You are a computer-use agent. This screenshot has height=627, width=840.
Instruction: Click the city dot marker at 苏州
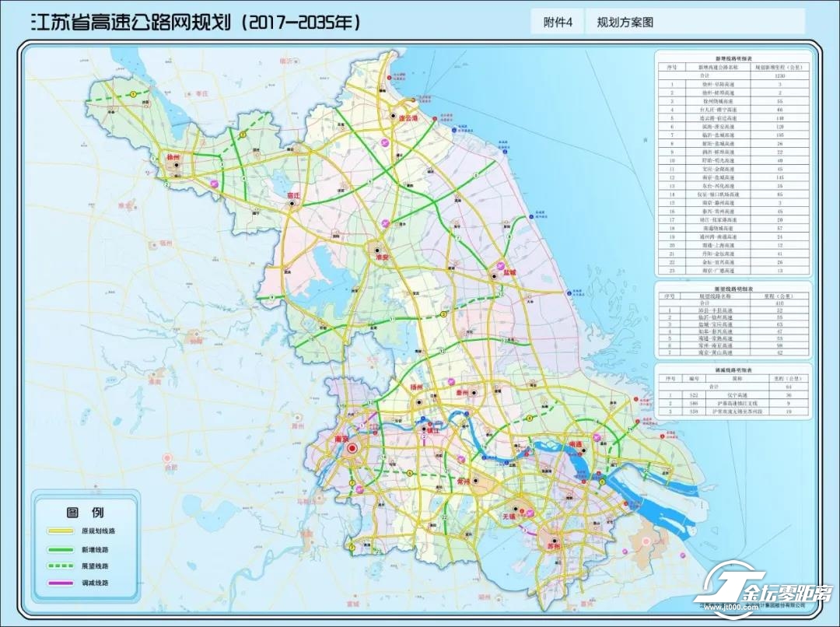(555, 541)
